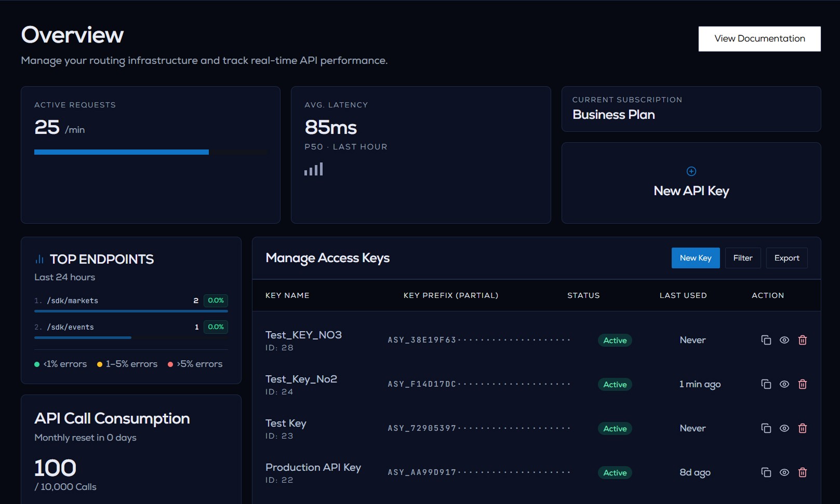The width and height of the screenshot is (840, 504).
Task: Sort by the Last Used column header
Action: pyautogui.click(x=683, y=295)
